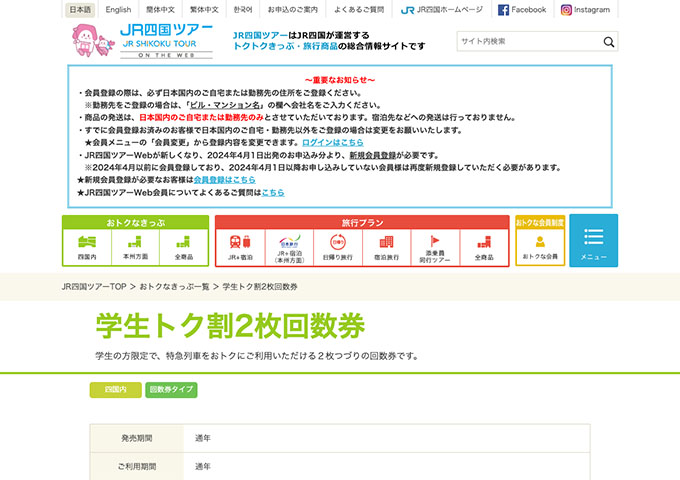Click the 〜重要なお知らせ〜 notice title

coord(340,80)
